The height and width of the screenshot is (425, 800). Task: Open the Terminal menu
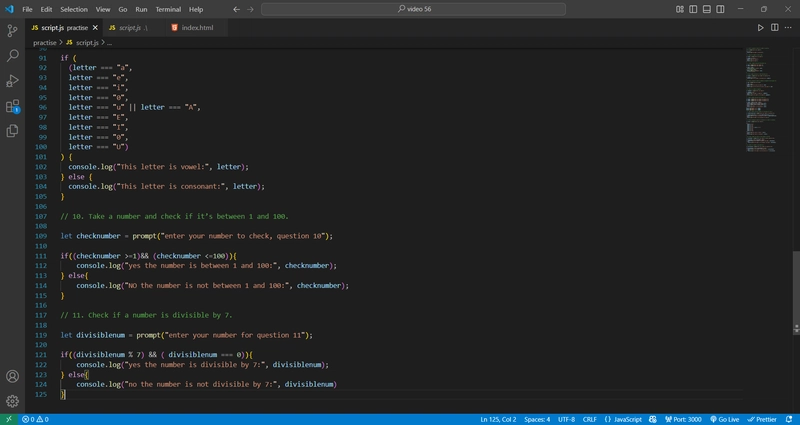point(168,9)
